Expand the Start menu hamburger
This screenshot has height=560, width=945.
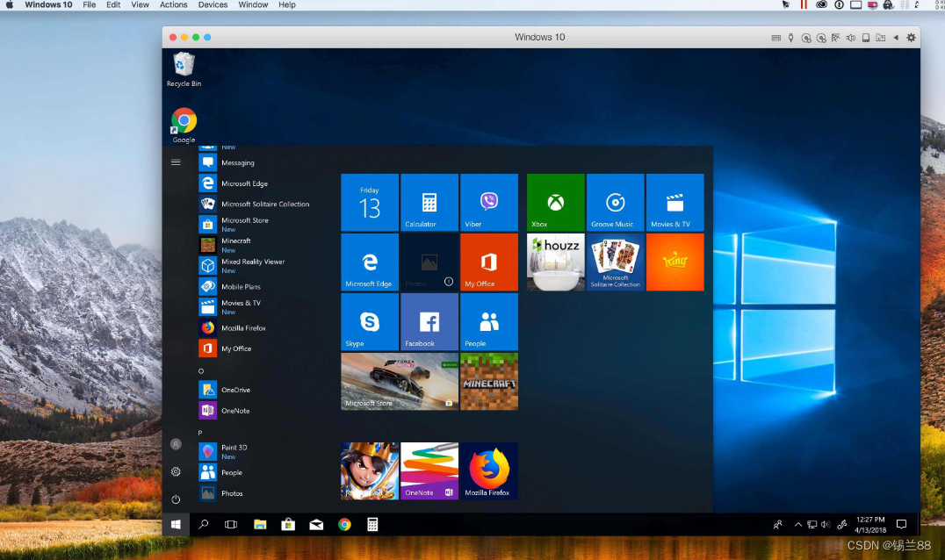point(176,162)
